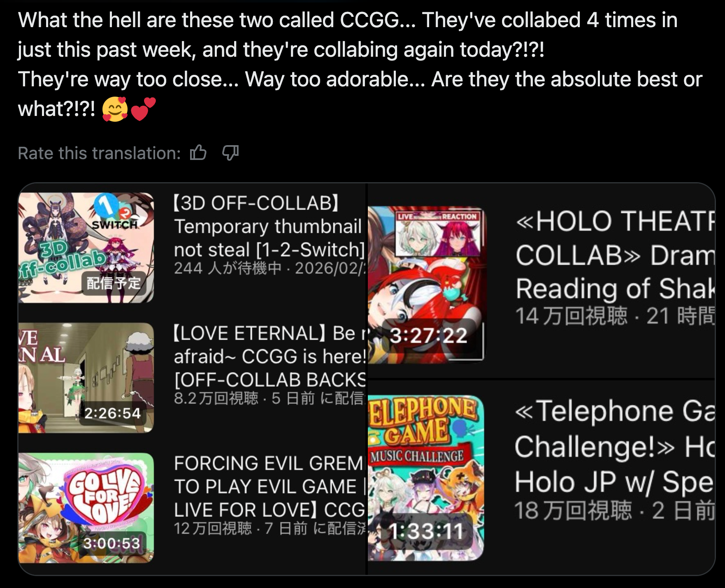Click the Rate this translation label
This screenshot has height=588, width=725.
point(99,153)
